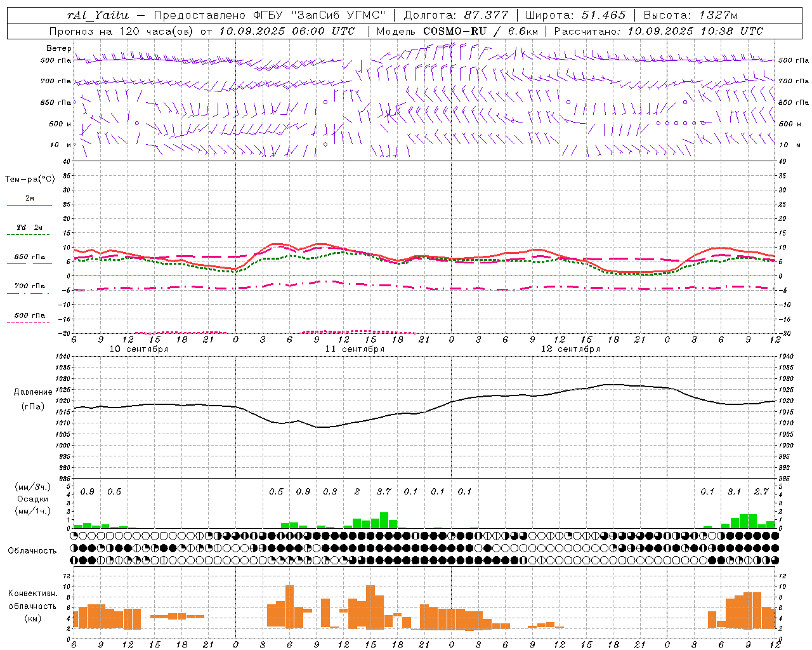Image resolution: width=812 pixels, height=650 pixels.
Task: Click the '0.3' precipitation total value
Action: coord(330,492)
